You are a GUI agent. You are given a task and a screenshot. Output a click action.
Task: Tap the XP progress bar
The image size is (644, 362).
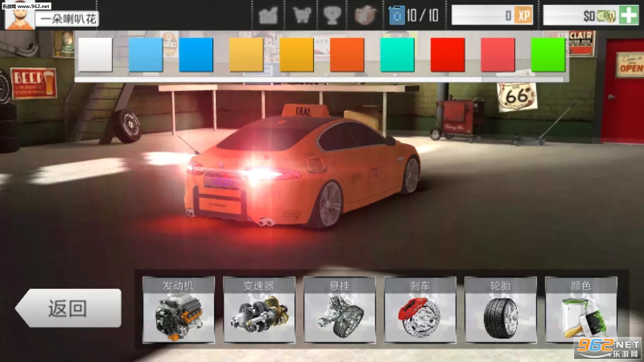(492, 16)
